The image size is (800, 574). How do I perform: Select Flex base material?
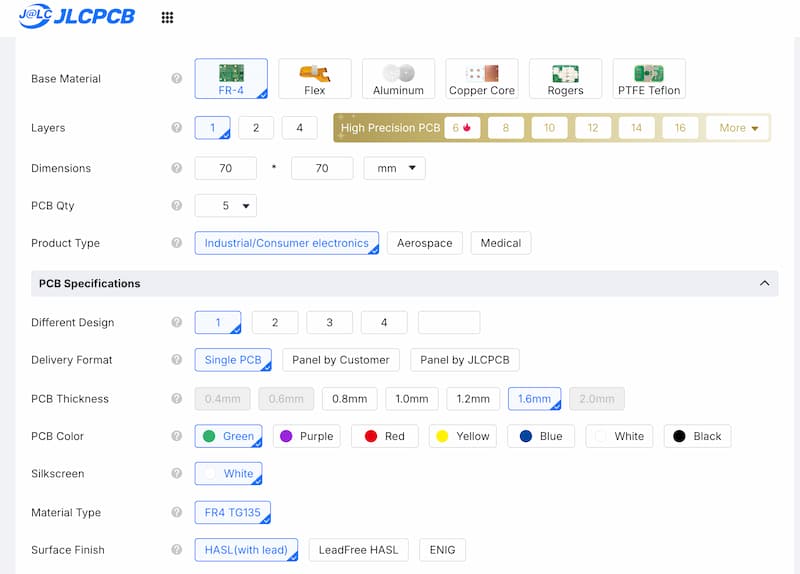(x=315, y=79)
